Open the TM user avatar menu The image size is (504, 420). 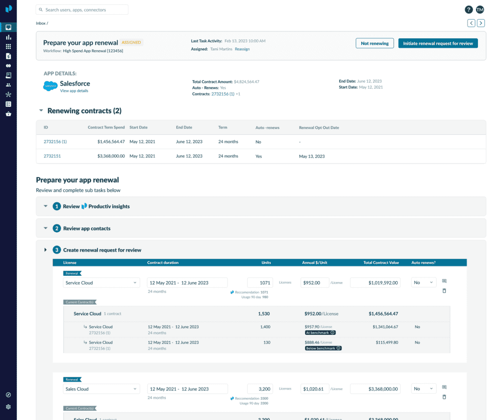480,10
